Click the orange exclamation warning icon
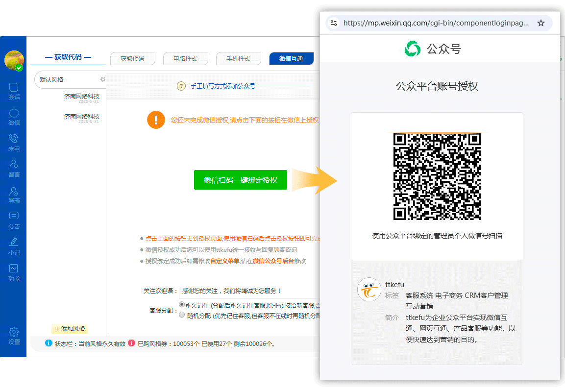 click(x=156, y=120)
